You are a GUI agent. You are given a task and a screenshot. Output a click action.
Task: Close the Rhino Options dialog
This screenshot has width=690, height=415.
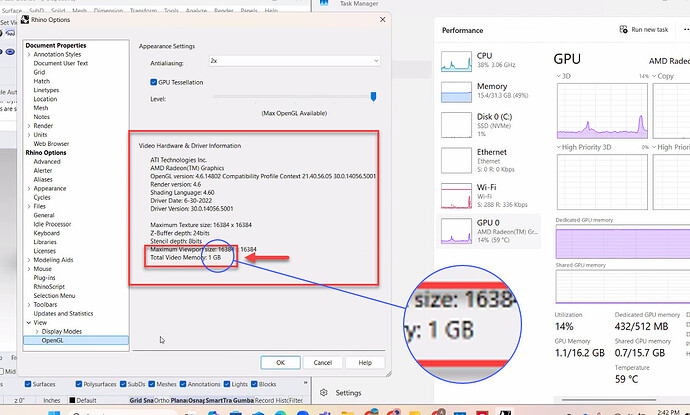pyautogui.click(x=382, y=19)
